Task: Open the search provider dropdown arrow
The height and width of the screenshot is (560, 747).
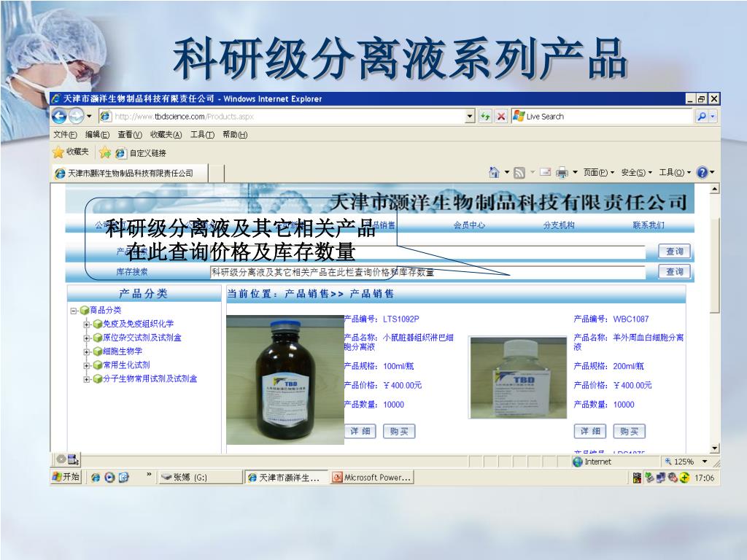Action: pos(713,116)
